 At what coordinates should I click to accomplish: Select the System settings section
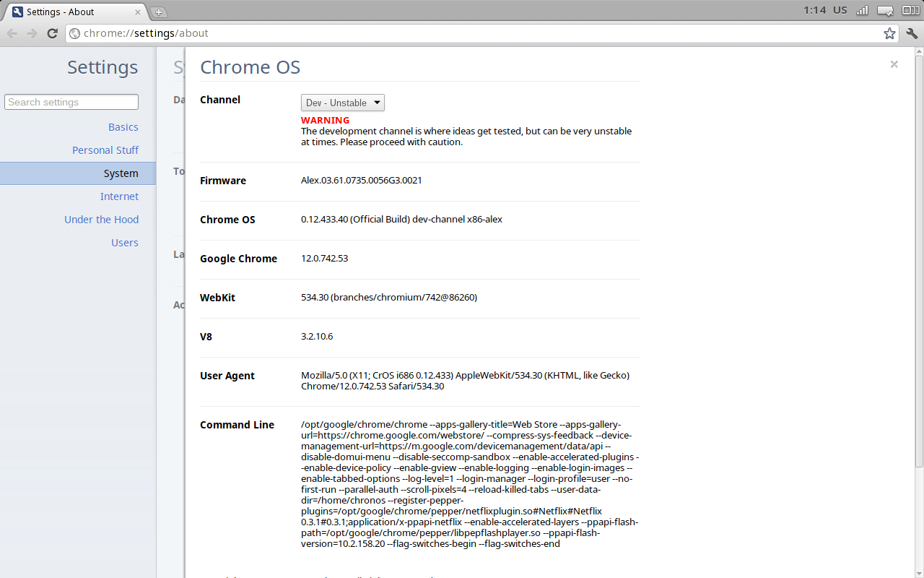click(78, 173)
